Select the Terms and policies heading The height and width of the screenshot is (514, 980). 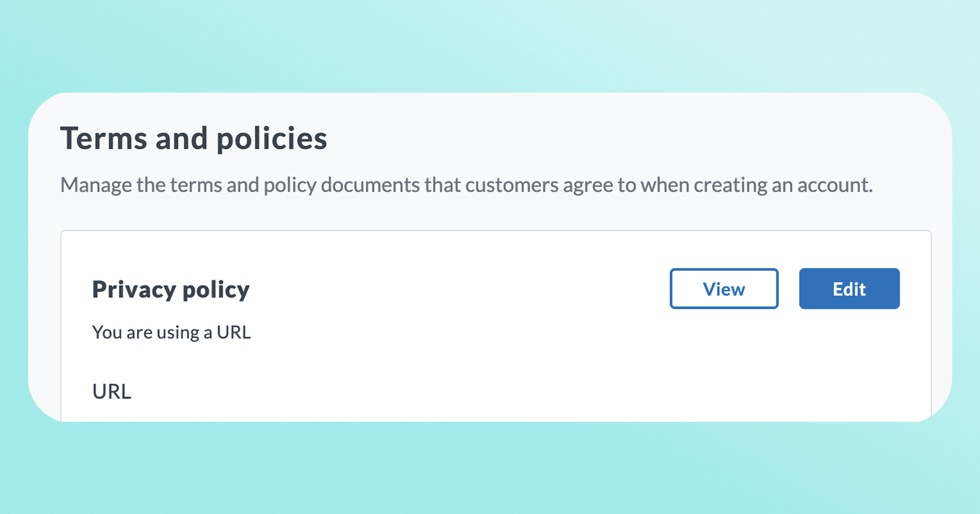194,138
